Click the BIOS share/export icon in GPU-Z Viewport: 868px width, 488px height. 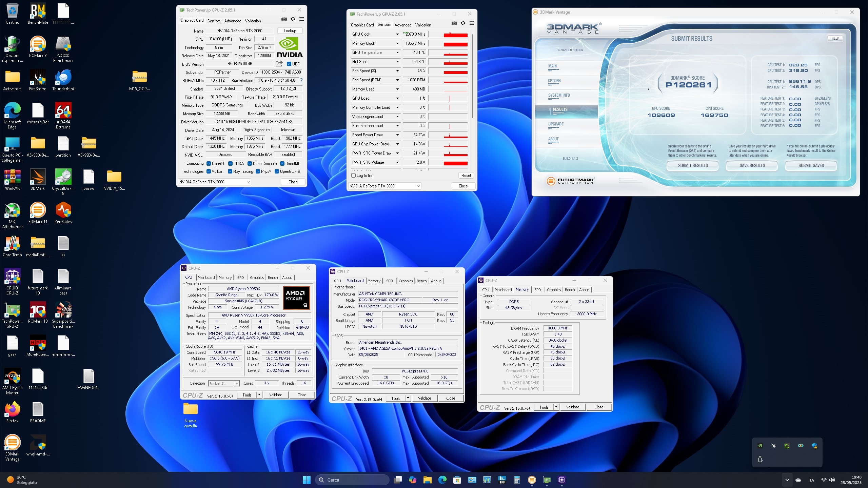click(x=279, y=64)
